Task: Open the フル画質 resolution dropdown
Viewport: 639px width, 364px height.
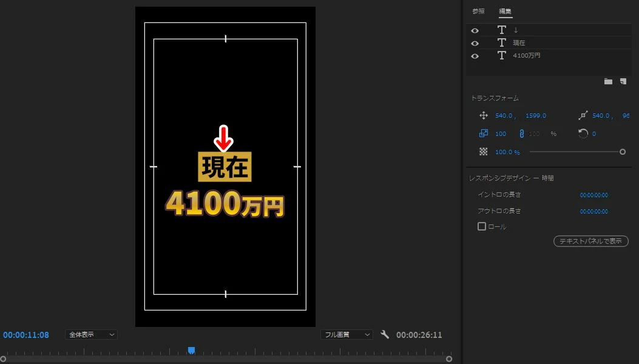Action: [347, 335]
